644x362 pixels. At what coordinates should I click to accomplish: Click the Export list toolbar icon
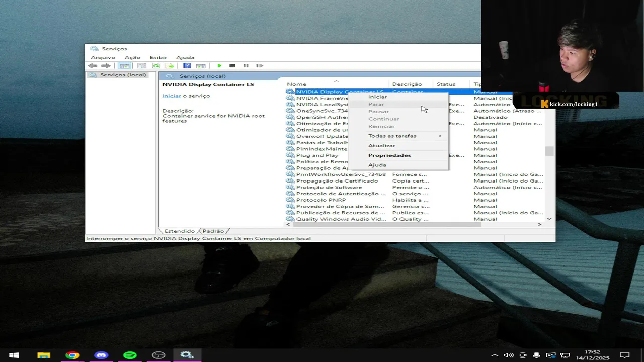(x=170, y=66)
